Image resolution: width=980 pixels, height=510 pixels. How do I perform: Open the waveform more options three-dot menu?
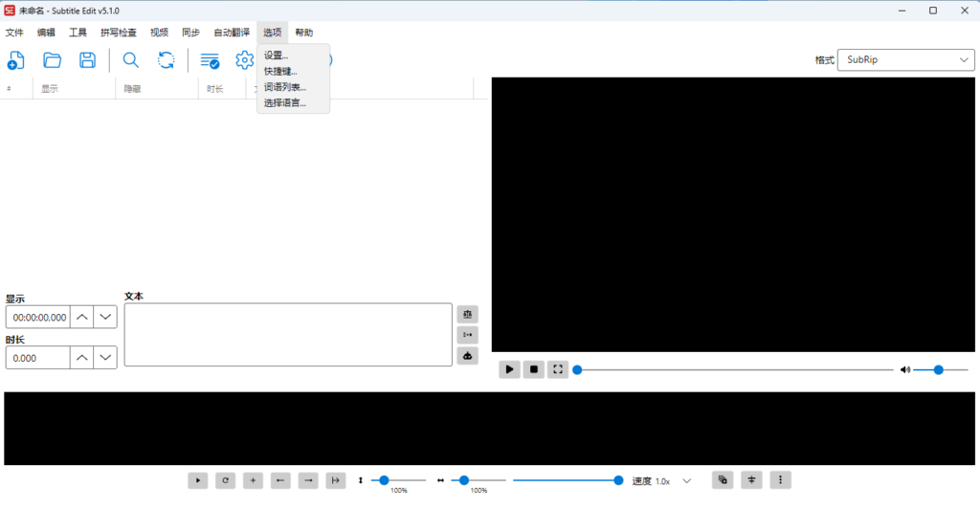click(780, 480)
